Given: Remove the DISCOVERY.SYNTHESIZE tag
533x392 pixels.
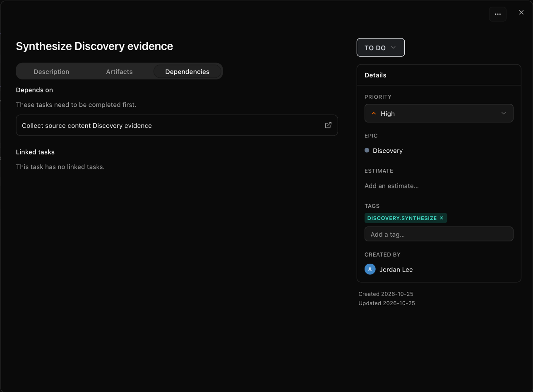Looking at the screenshot, I should coord(442,218).
